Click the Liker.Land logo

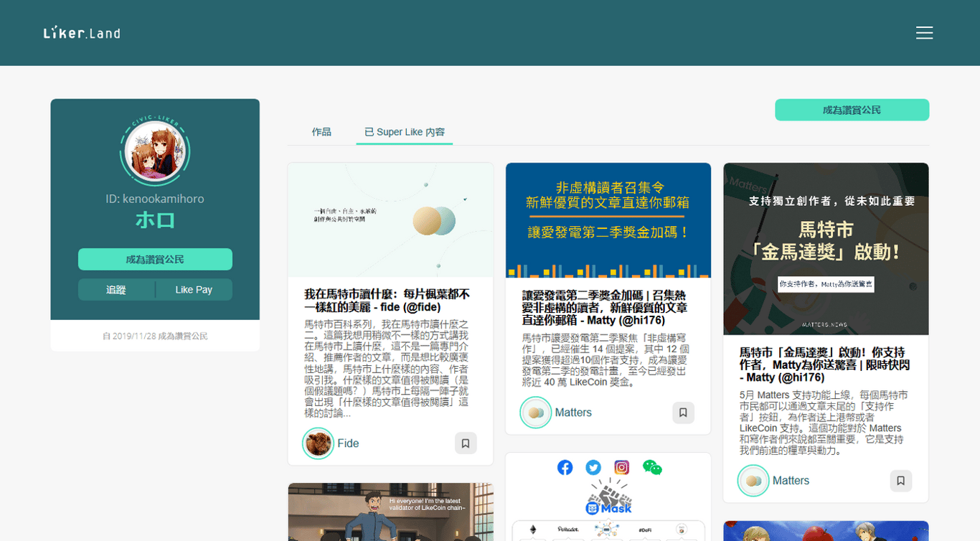[82, 33]
